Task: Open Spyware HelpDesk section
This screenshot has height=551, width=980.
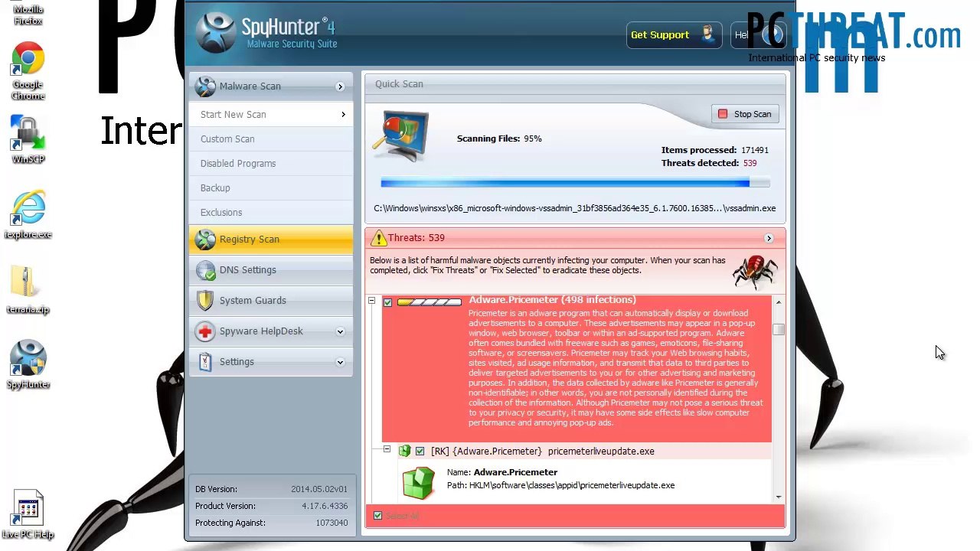Action: tap(271, 331)
